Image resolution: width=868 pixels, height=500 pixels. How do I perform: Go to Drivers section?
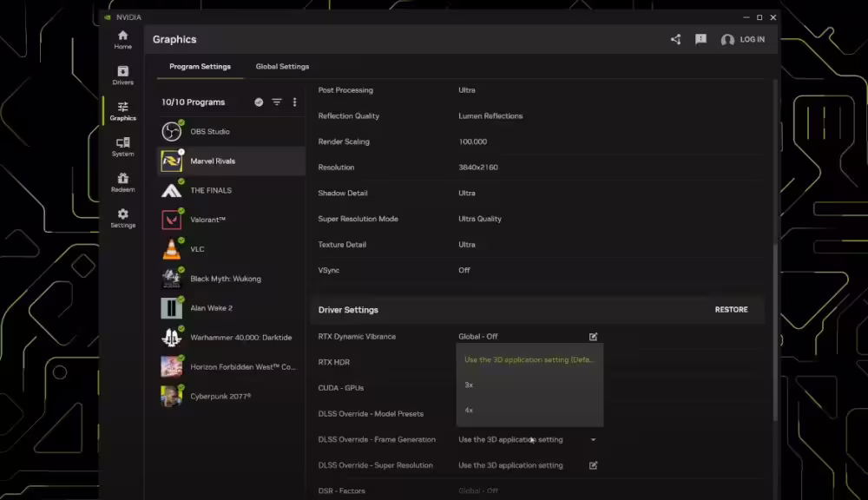pyautogui.click(x=123, y=76)
